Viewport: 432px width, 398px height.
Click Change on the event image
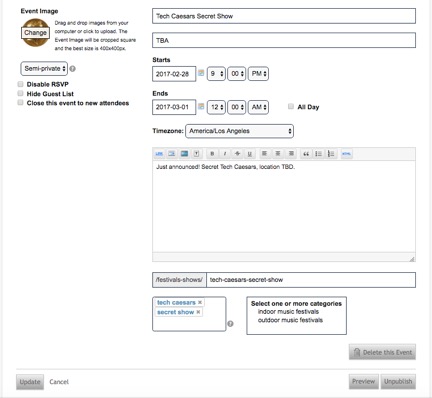[35, 33]
